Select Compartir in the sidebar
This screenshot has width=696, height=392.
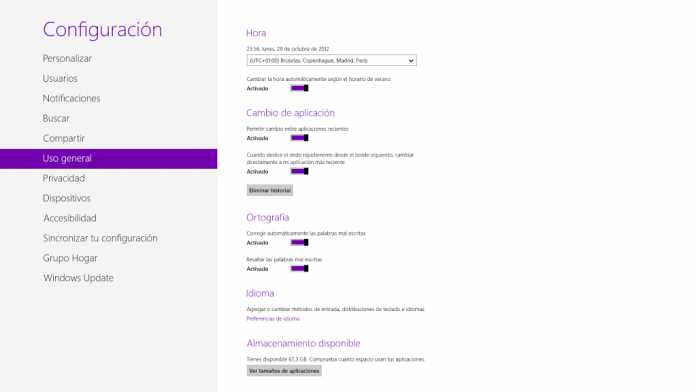coord(63,139)
